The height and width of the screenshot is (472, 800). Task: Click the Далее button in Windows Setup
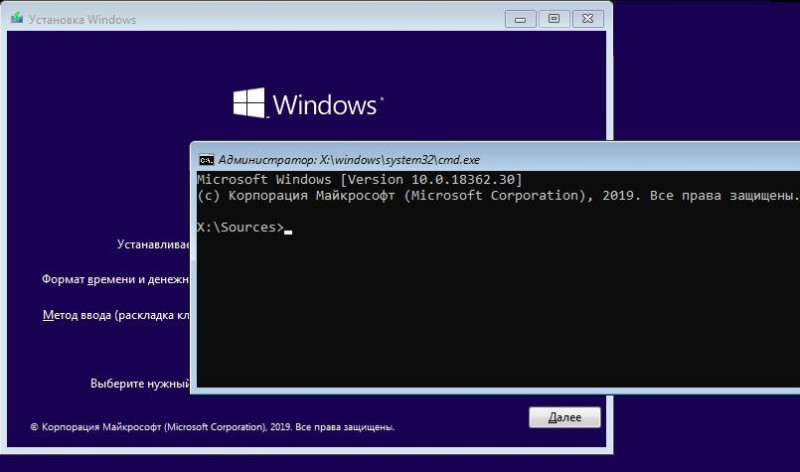click(565, 417)
